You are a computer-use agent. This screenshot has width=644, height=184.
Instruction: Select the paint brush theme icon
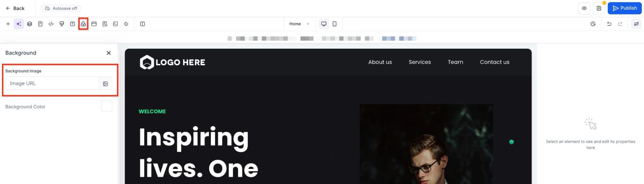[x=62, y=24]
